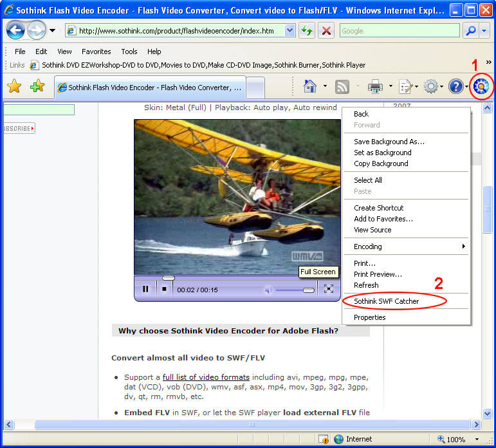Viewport: 496px width, 448px height.
Task: Expand the address bar URL dropdown
Action: 289,31
